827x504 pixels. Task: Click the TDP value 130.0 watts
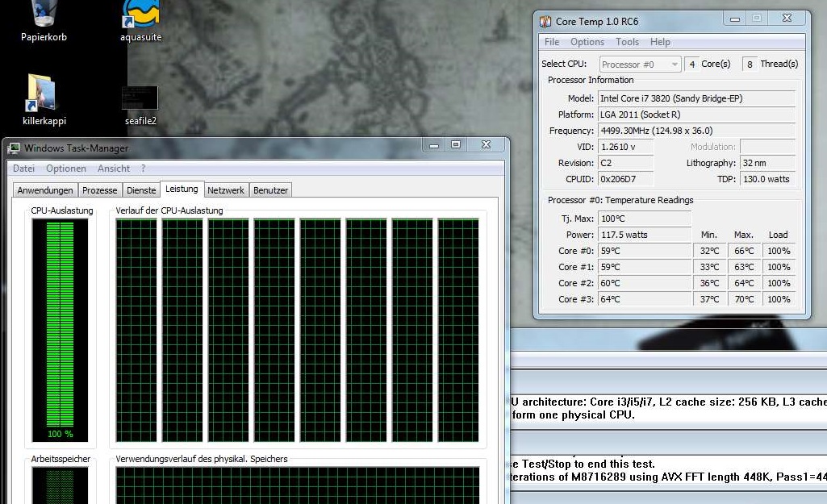[x=767, y=179]
